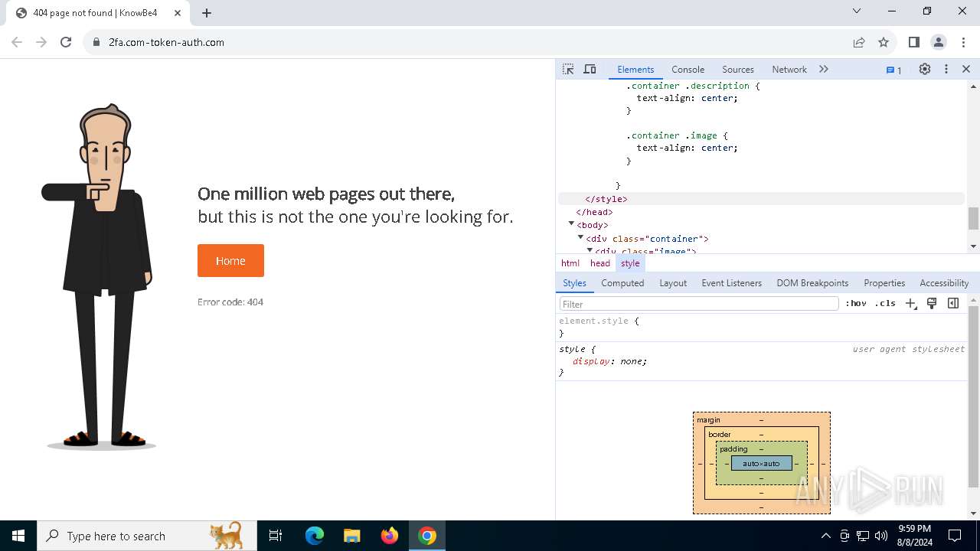Screen dimensions: 980x551
Task: Close the DevTools panel
Action: tap(966, 69)
